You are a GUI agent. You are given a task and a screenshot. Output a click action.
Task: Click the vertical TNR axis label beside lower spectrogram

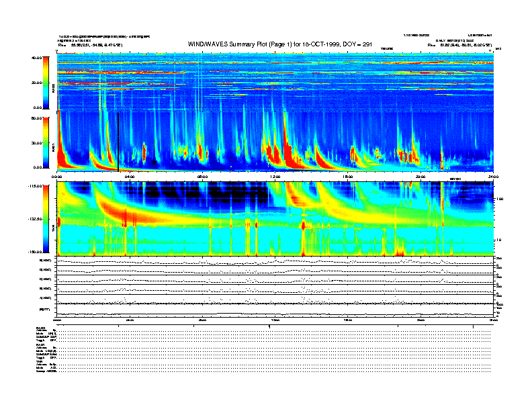point(53,229)
